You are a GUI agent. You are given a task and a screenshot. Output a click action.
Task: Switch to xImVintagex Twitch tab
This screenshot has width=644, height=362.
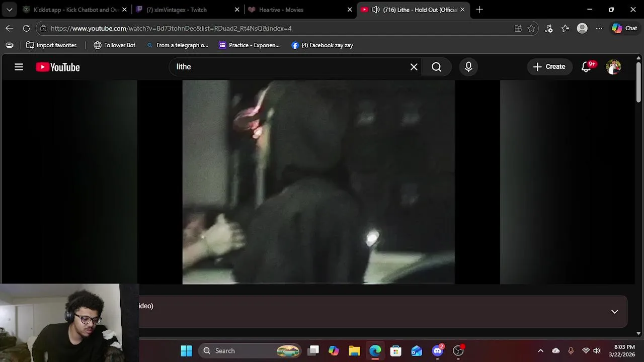(x=187, y=10)
